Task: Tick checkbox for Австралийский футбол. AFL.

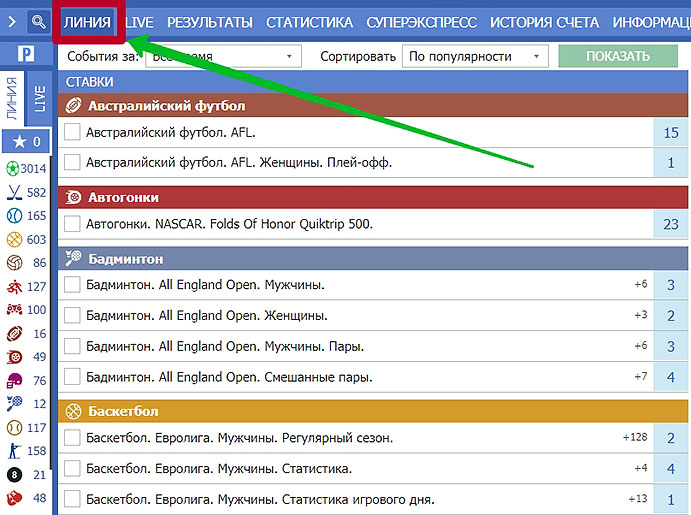Action: pyautogui.click(x=72, y=132)
